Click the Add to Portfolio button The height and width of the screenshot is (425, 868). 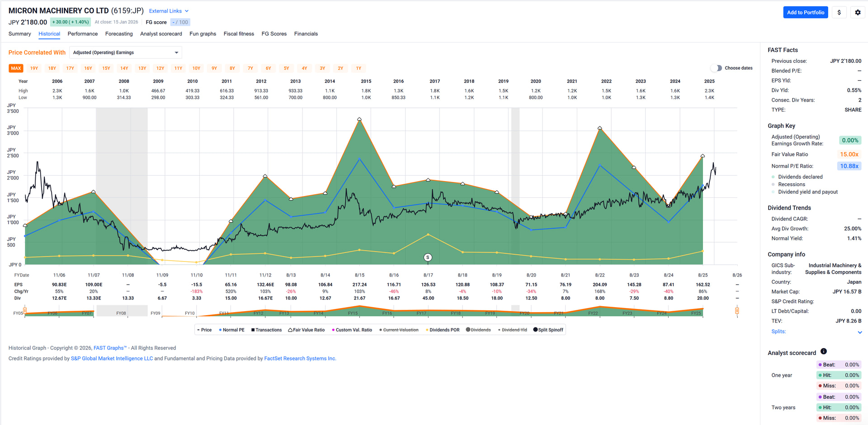pos(805,13)
